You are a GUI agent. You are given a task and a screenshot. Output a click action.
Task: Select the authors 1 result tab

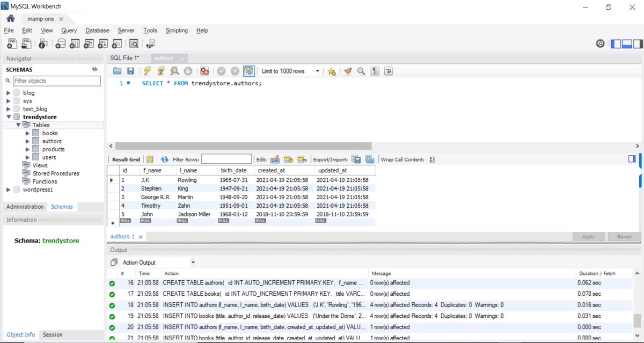point(127,237)
